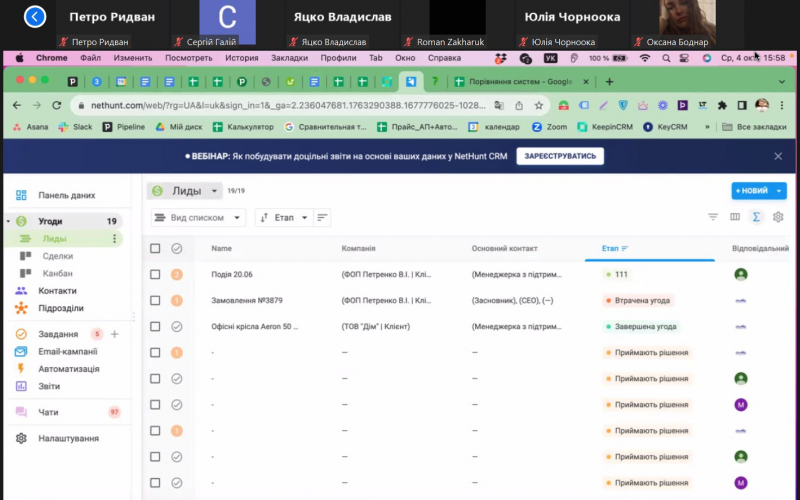800x500 pixels.
Task: Open the Email-кампанії envelope icon
Action: tap(21, 352)
